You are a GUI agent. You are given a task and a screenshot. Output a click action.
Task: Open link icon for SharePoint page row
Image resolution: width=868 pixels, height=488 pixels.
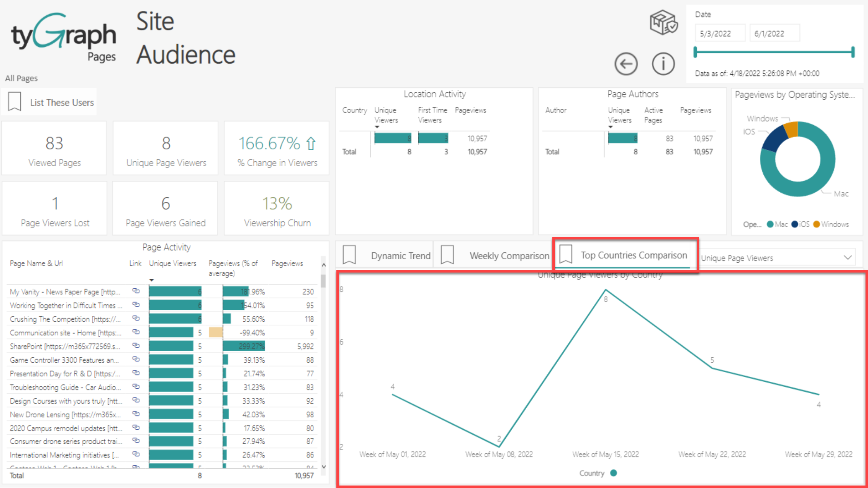click(136, 346)
